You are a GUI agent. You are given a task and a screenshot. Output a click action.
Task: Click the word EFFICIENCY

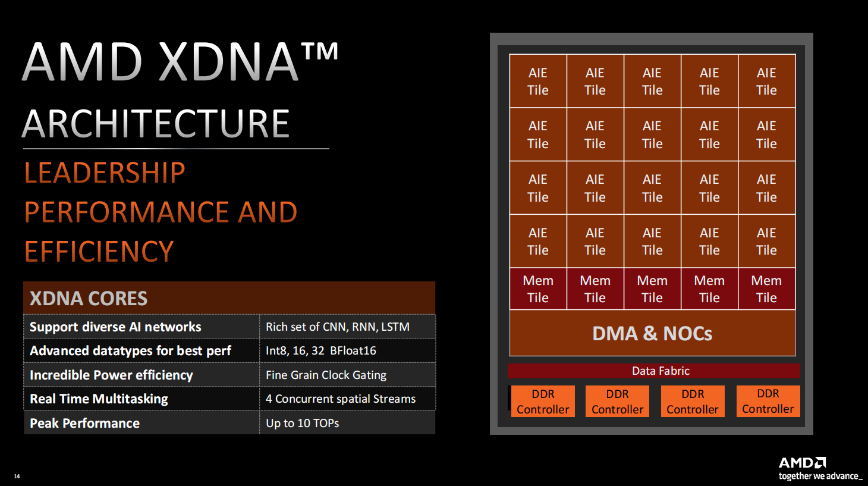click(x=99, y=252)
